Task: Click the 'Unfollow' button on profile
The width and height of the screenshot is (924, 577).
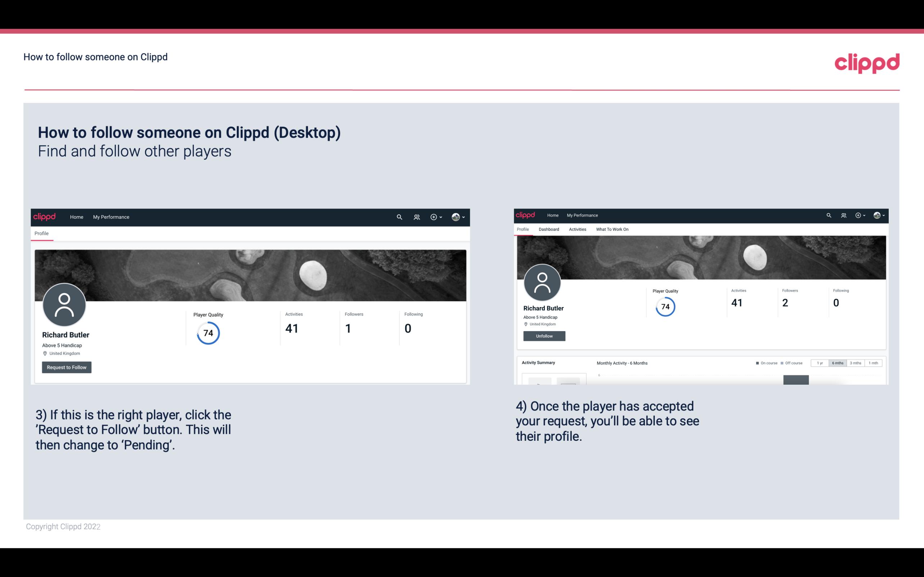Action: (x=543, y=336)
